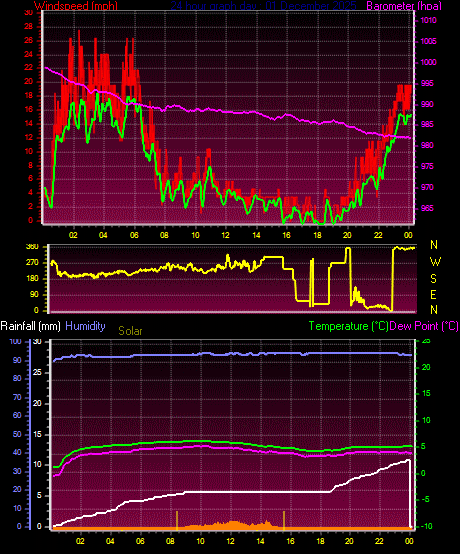
Task: Click the Windspeed (mph) heading
Action: pos(76,5)
